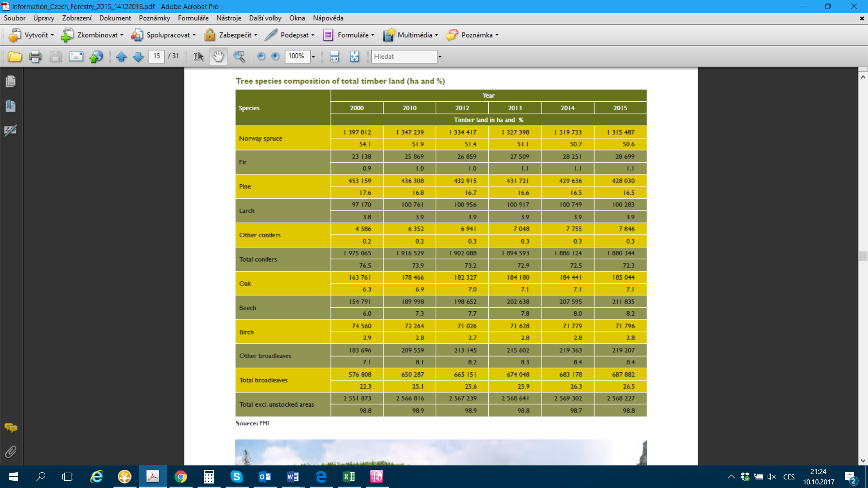This screenshot has width=868, height=488.
Task: Open the Attachments paperclip panel
Action: coord(11,451)
